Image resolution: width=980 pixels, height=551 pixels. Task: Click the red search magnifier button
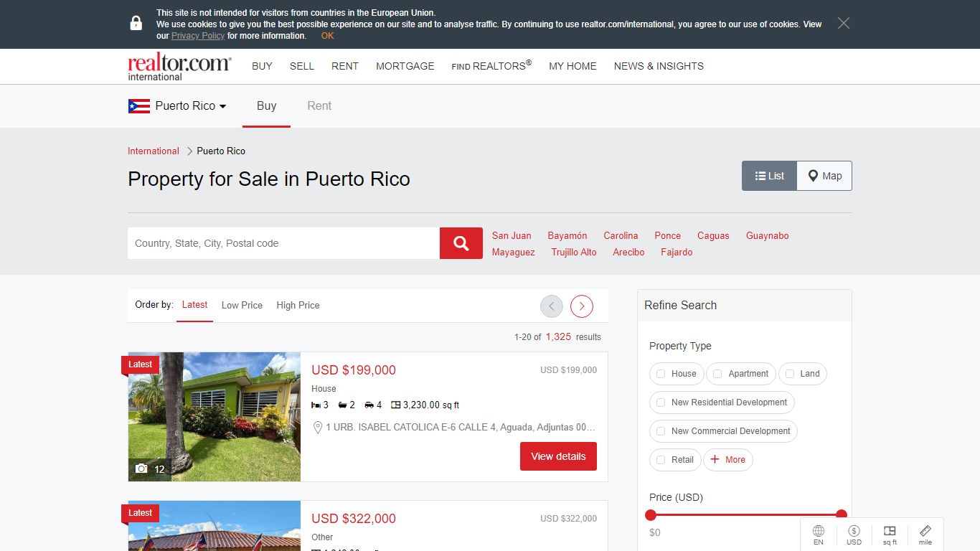(461, 243)
